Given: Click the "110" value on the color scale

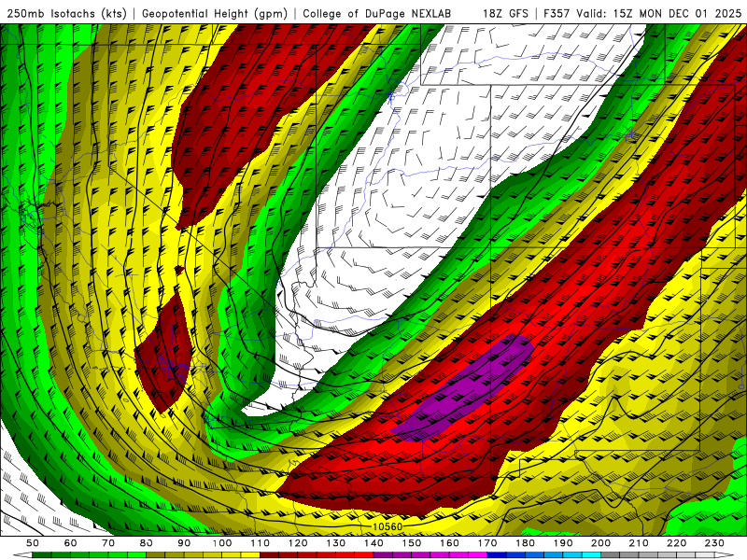Looking at the screenshot, I should [261, 543].
